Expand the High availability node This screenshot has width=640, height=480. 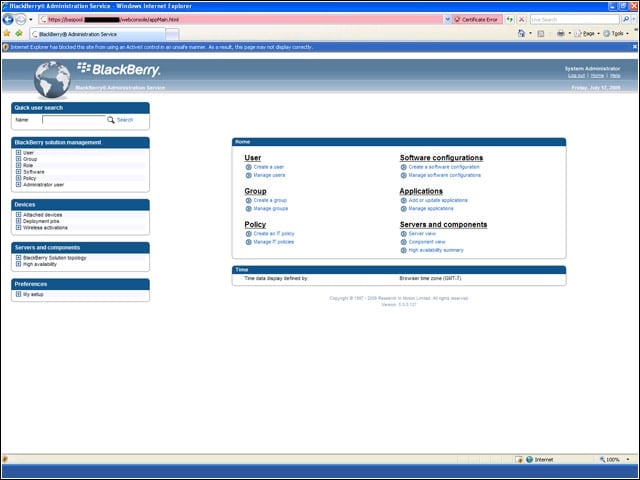coord(18,264)
